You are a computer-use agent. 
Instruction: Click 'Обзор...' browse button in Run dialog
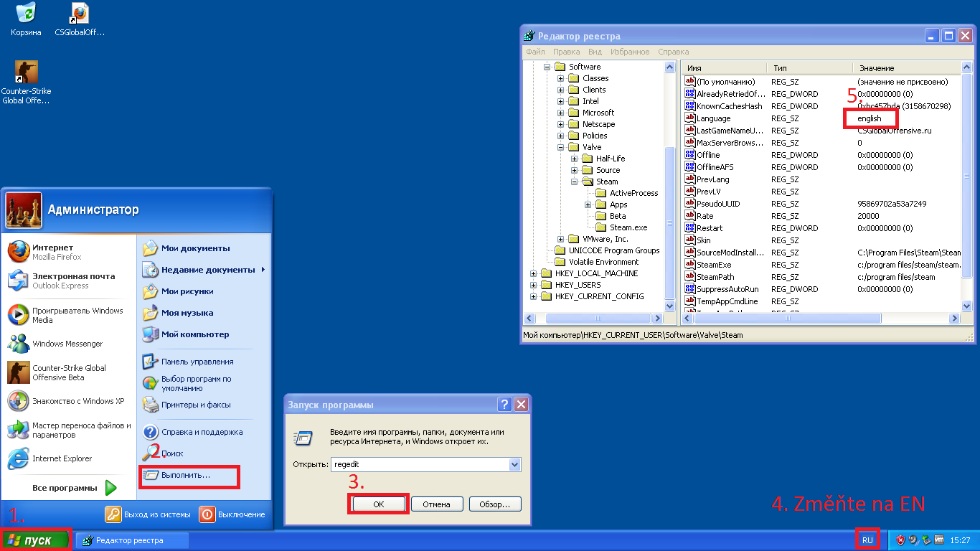(495, 504)
